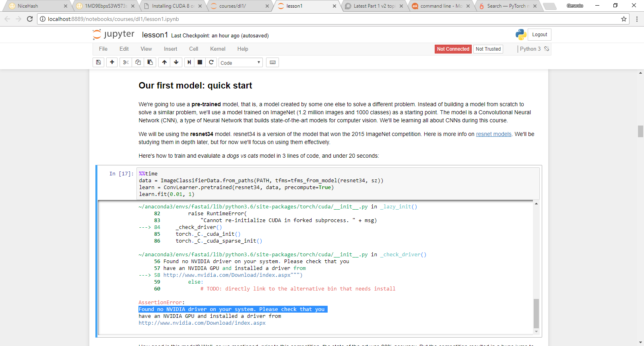Click the Not Connected status button
The width and height of the screenshot is (644, 346).
(453, 49)
